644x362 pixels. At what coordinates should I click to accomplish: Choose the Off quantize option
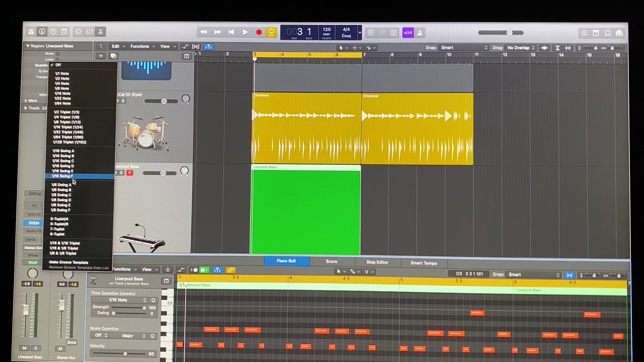tap(58, 65)
